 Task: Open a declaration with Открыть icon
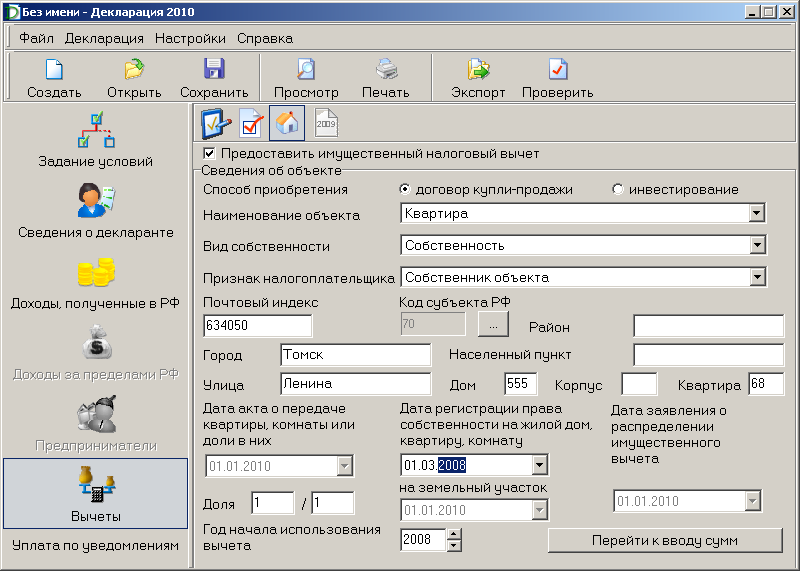tap(134, 70)
